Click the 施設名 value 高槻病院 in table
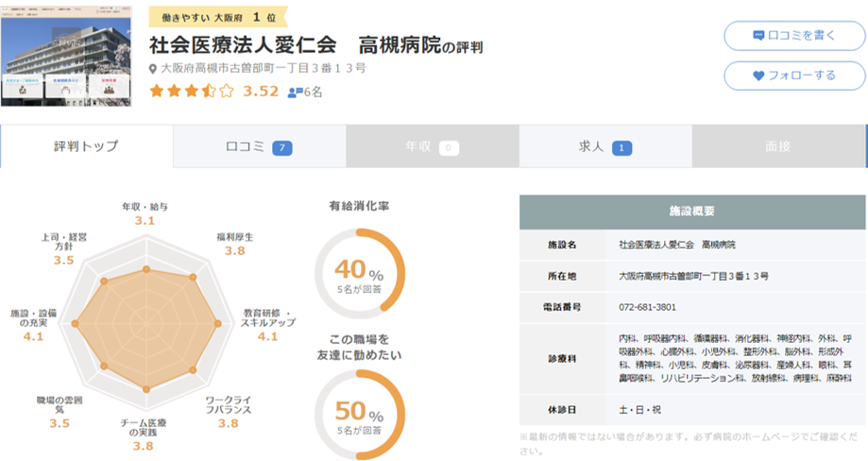Viewport: 868px width, 461px height. pos(677,245)
